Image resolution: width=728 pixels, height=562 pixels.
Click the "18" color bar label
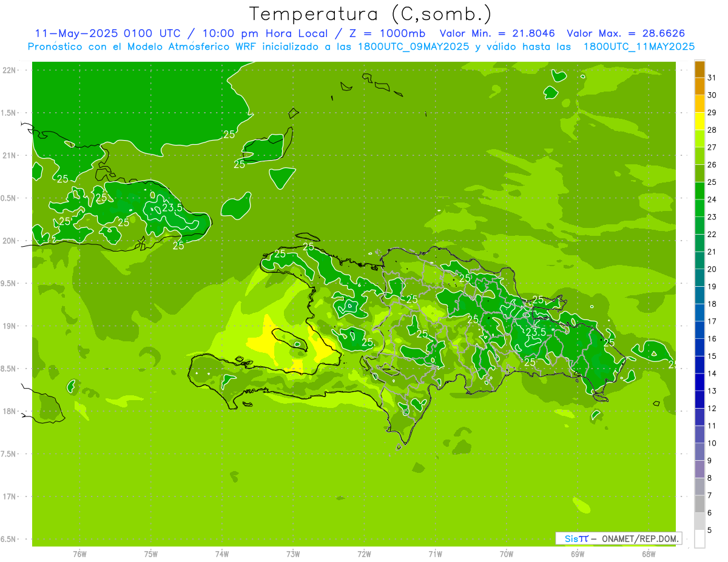[x=712, y=304]
